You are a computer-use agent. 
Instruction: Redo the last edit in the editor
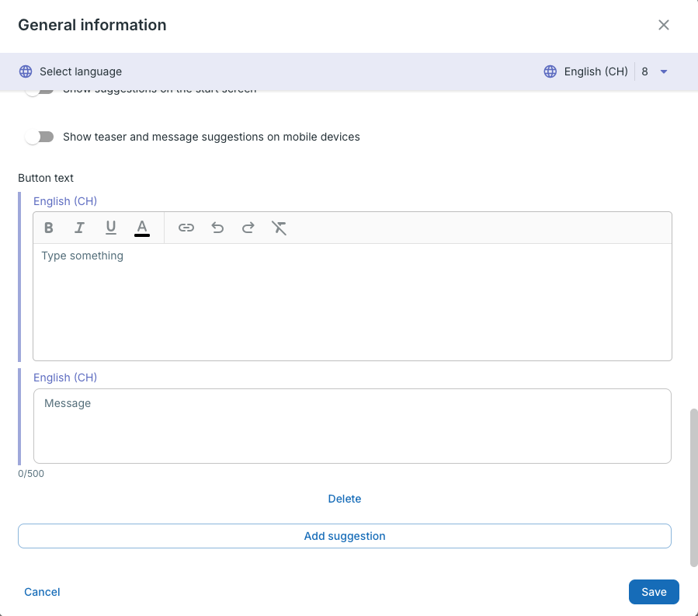point(248,228)
